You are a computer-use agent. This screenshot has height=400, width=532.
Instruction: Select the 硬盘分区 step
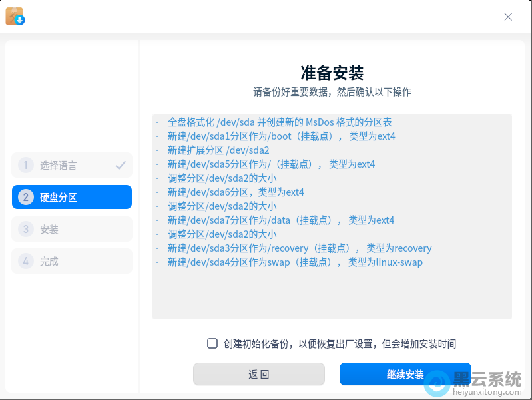point(71,197)
